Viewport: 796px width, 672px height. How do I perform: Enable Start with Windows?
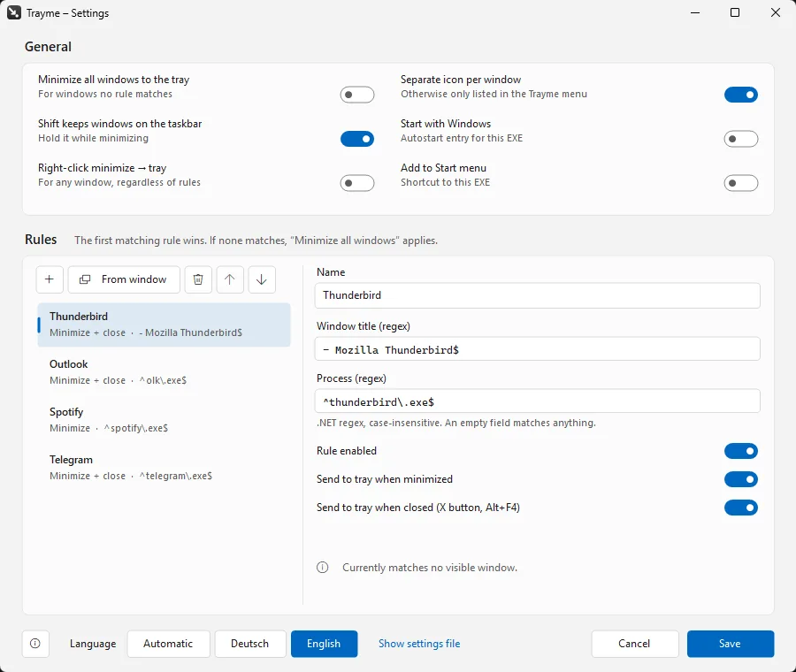tap(740, 139)
